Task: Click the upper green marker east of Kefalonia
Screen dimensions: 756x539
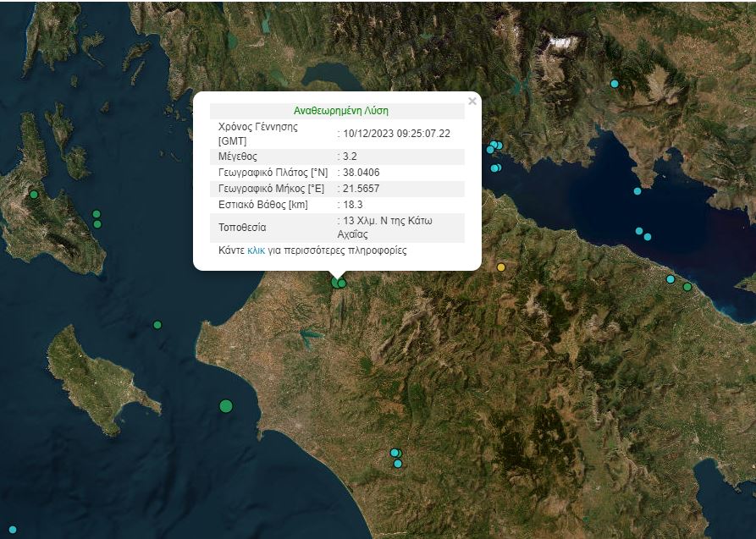Action: tap(97, 214)
